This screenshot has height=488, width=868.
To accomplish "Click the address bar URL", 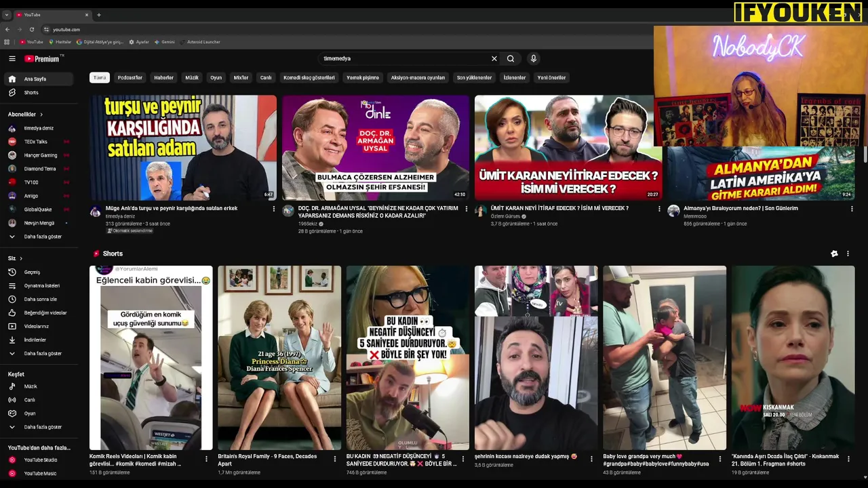I will coord(66,30).
